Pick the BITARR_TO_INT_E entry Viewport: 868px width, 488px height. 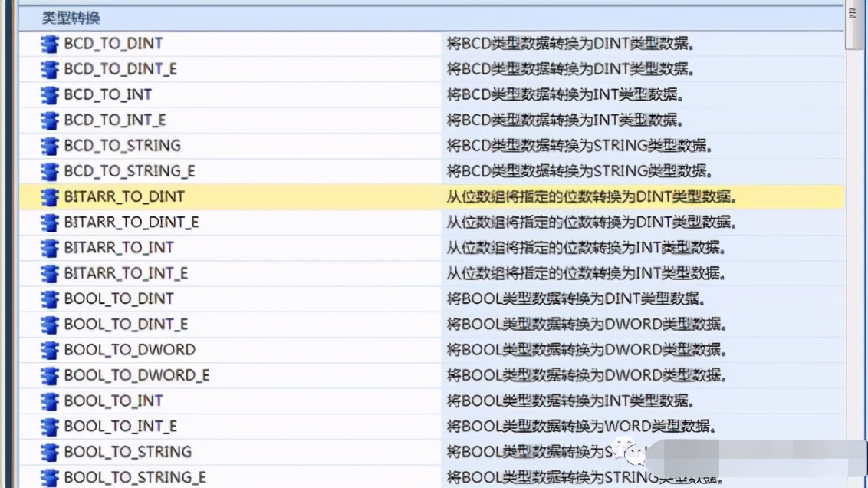[126, 273]
